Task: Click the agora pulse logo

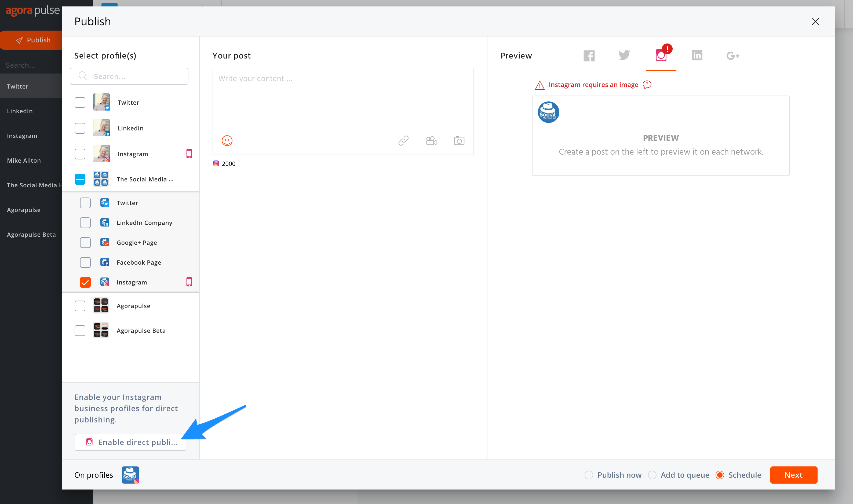Action: click(32, 11)
